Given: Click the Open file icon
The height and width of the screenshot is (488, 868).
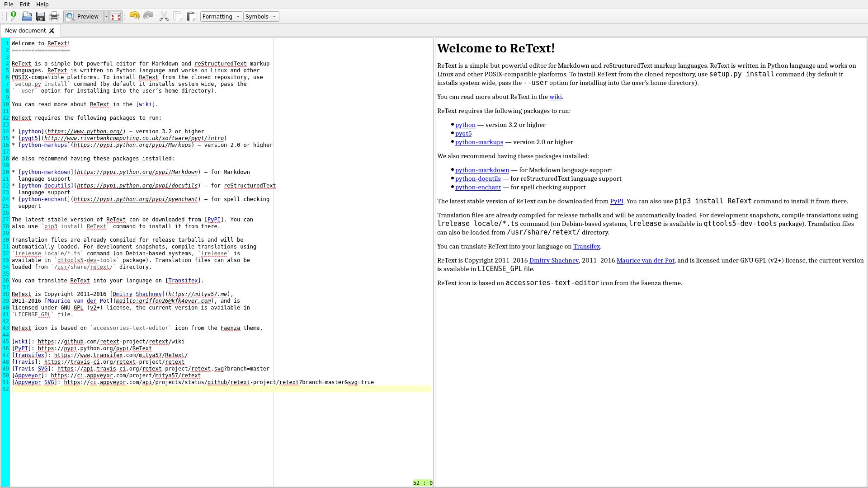Looking at the screenshot, I should click(27, 16).
